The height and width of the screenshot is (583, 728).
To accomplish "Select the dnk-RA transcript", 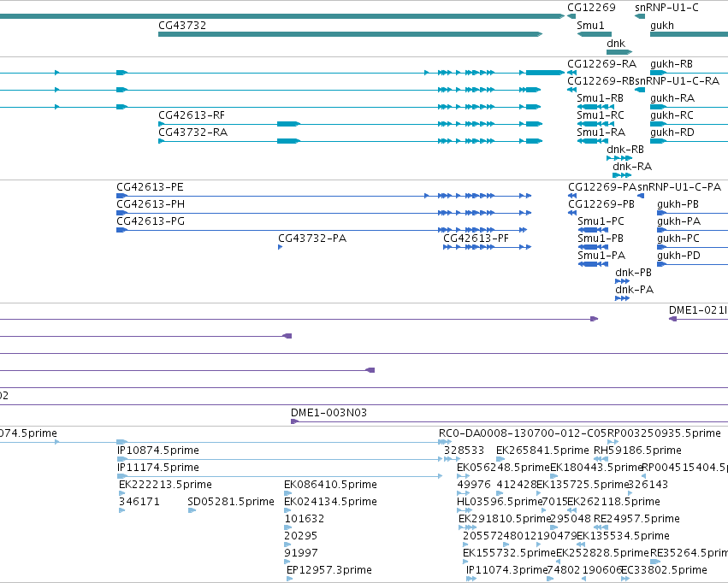I will point(632,167).
